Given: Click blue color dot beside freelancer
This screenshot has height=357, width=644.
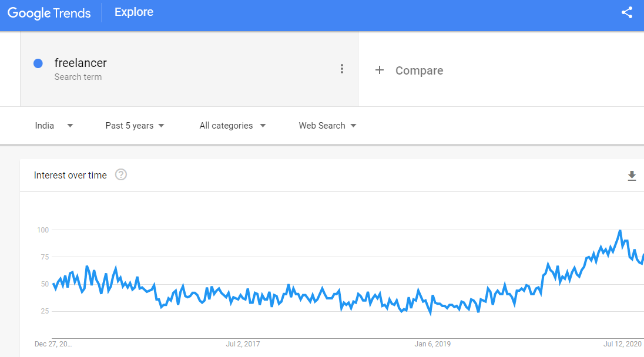Looking at the screenshot, I should 38,63.
